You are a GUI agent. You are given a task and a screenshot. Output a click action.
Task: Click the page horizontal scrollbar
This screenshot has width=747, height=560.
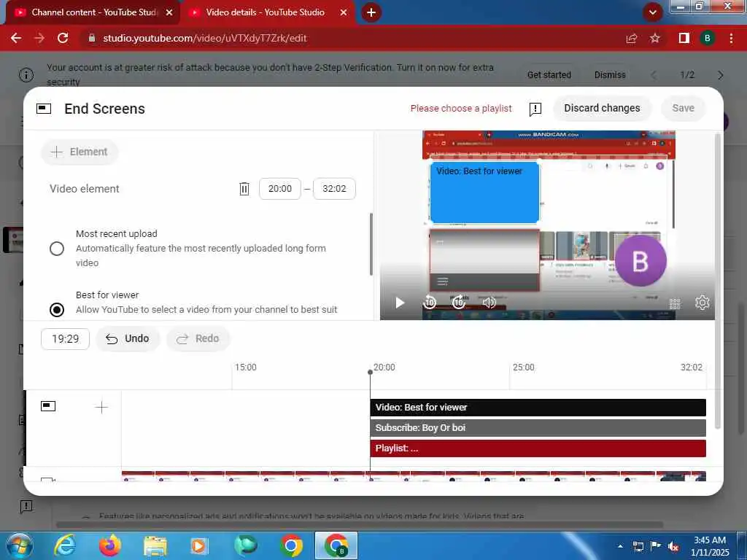360,525
